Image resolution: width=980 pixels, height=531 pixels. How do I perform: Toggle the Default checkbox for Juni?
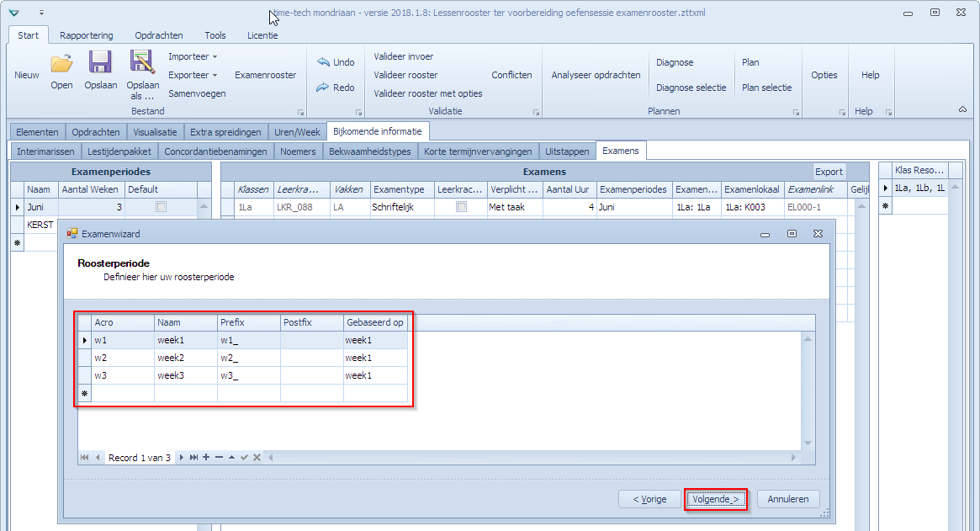click(x=162, y=207)
